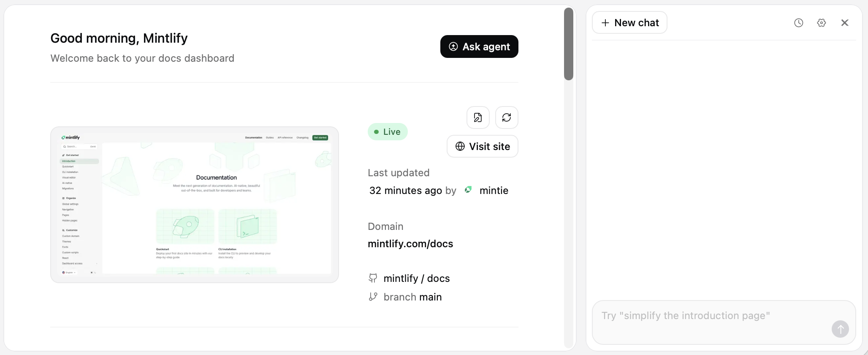Open the mintlify.com/docs domain link

pyautogui.click(x=410, y=243)
